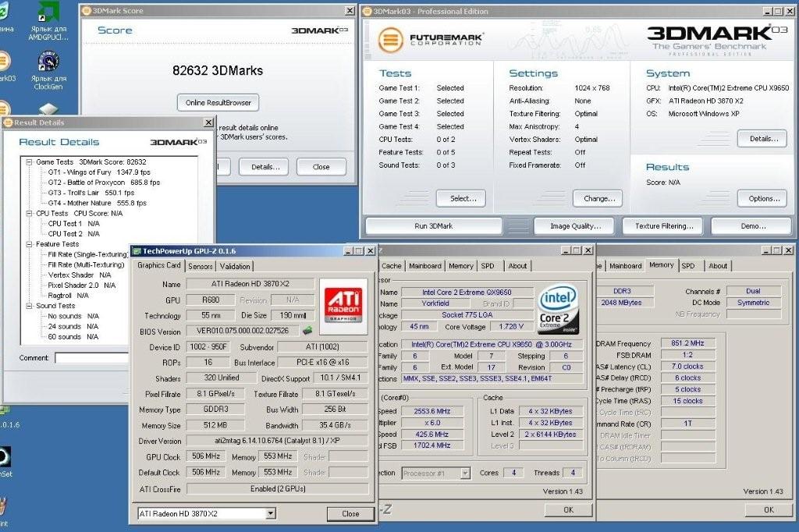Click the DRAM Frequency value 851.2 MHz
Viewport: 799px width, 532px height.
coord(688,343)
